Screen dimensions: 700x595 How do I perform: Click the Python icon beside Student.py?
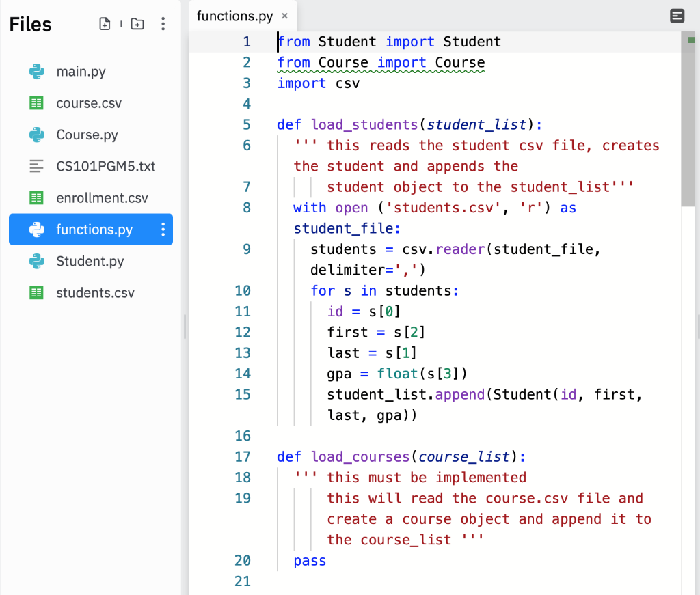point(35,261)
